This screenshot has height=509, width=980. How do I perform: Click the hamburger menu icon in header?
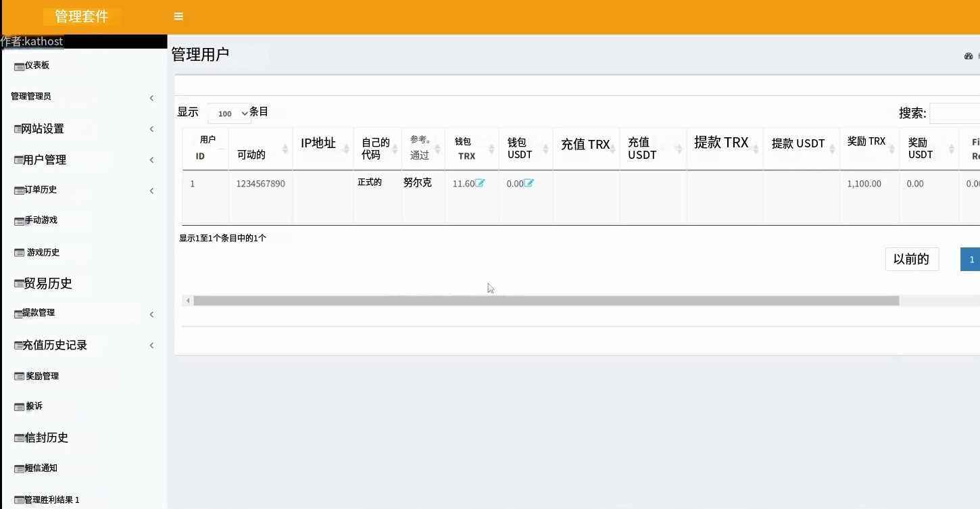(x=178, y=16)
